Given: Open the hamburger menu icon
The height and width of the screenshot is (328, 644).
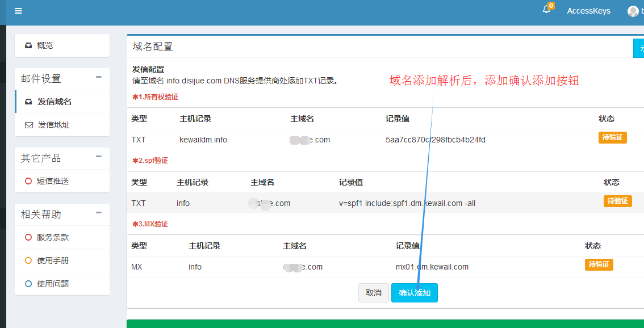Looking at the screenshot, I should [18, 11].
